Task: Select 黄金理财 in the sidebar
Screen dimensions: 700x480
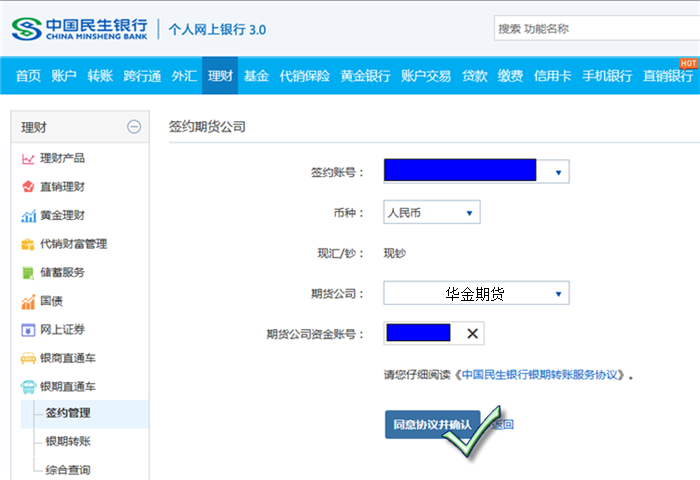Action: 62,215
